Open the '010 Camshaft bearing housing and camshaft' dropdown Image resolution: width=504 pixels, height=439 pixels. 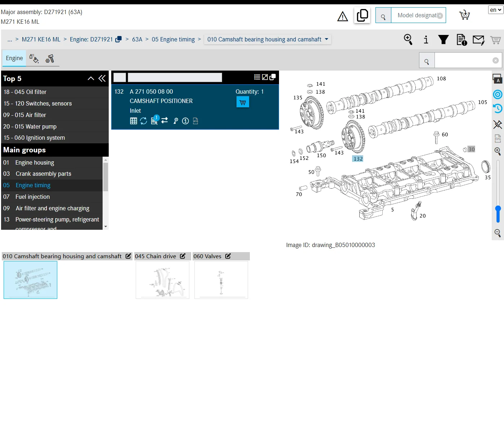(x=267, y=39)
